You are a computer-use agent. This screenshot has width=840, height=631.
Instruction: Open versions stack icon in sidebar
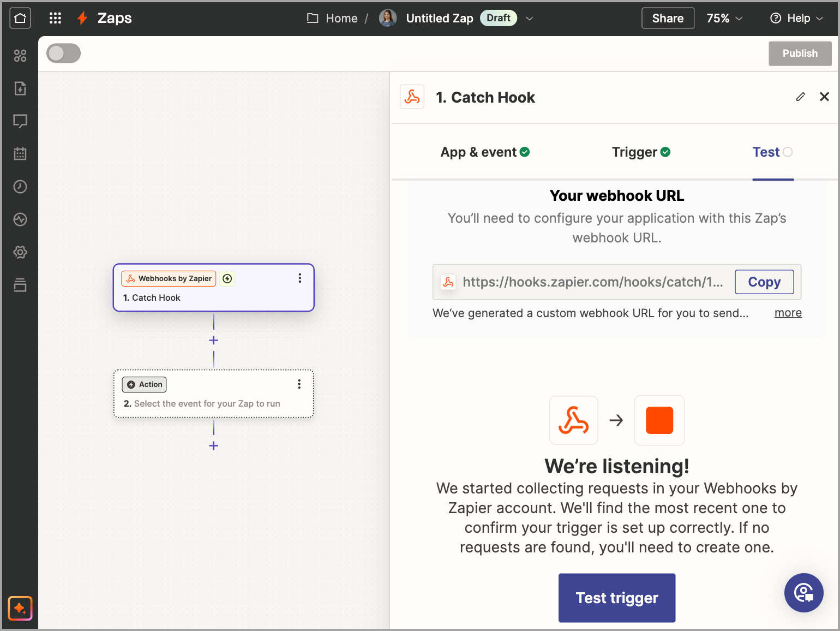[x=20, y=285]
